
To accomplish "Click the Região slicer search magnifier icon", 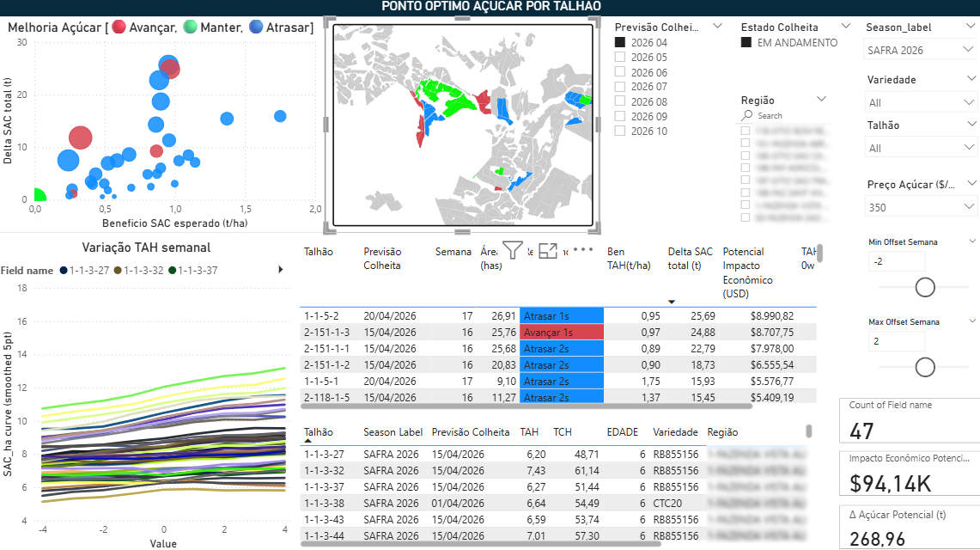I will (x=747, y=115).
